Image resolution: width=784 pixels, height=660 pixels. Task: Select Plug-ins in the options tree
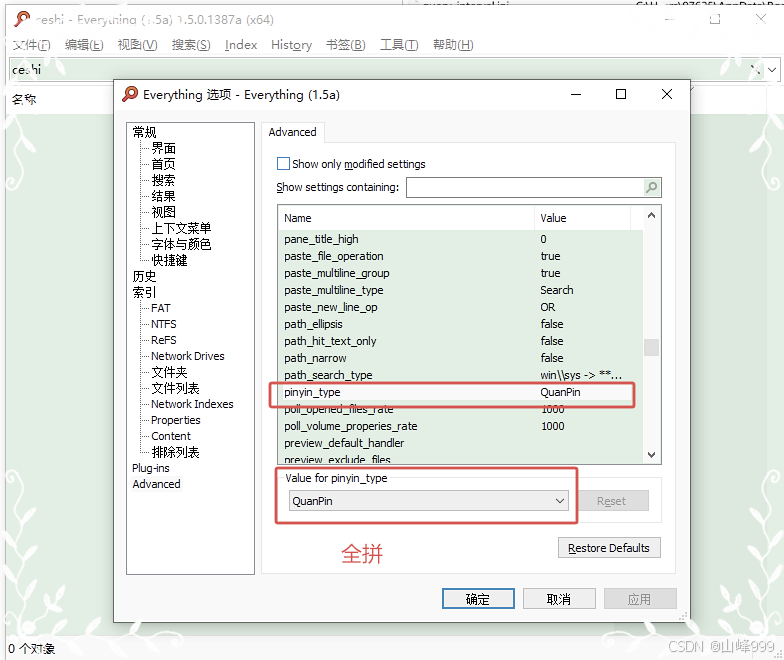click(151, 468)
